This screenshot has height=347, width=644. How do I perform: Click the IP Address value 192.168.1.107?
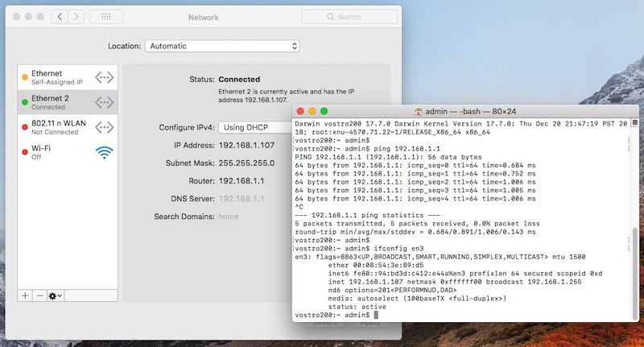(x=246, y=146)
